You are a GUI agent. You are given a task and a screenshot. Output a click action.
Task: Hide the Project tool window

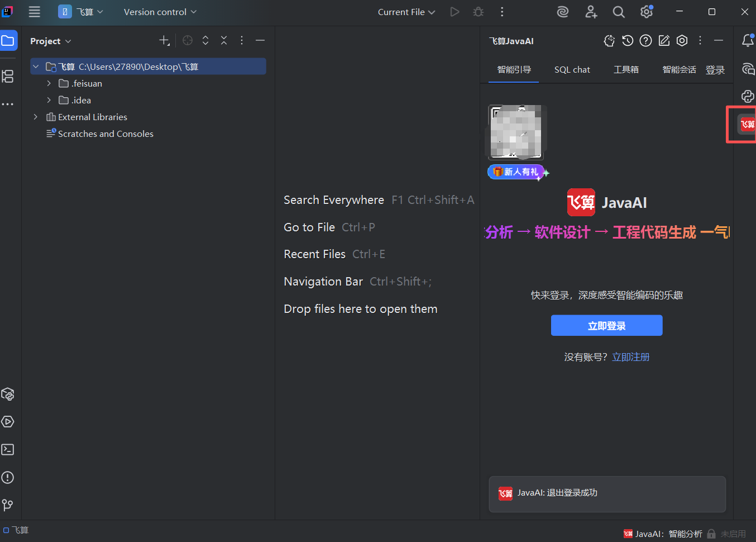[260, 41]
